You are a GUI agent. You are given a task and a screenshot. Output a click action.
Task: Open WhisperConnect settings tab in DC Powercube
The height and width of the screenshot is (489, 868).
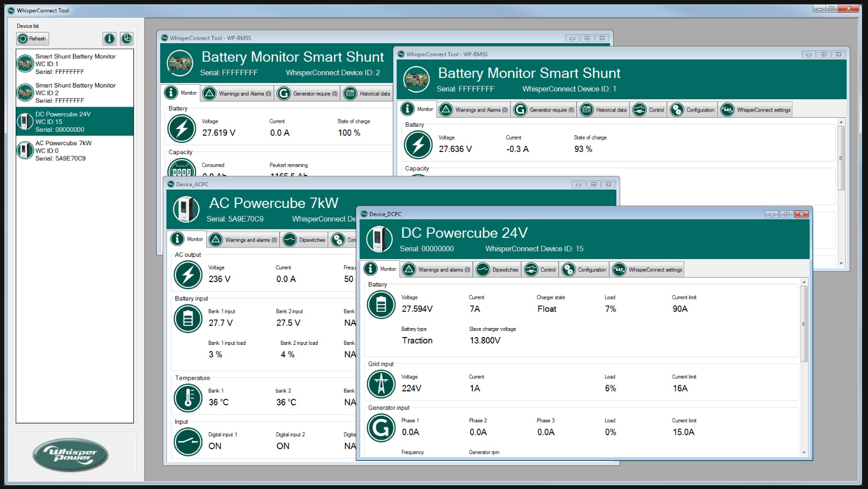[x=648, y=270]
